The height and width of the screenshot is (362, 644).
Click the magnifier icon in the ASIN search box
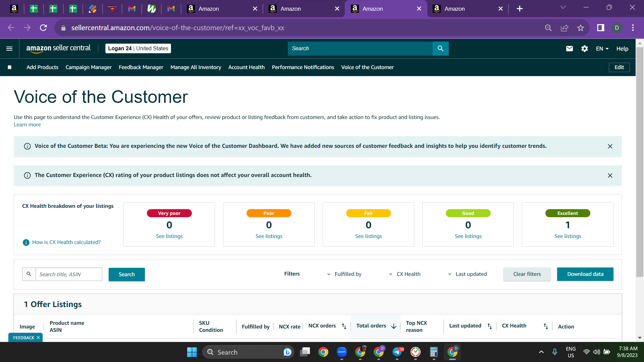[x=29, y=274]
